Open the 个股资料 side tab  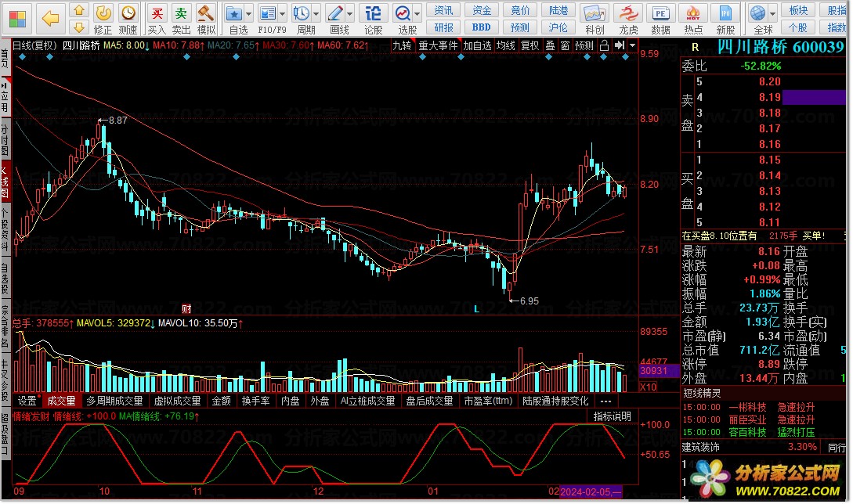[x=5, y=229]
